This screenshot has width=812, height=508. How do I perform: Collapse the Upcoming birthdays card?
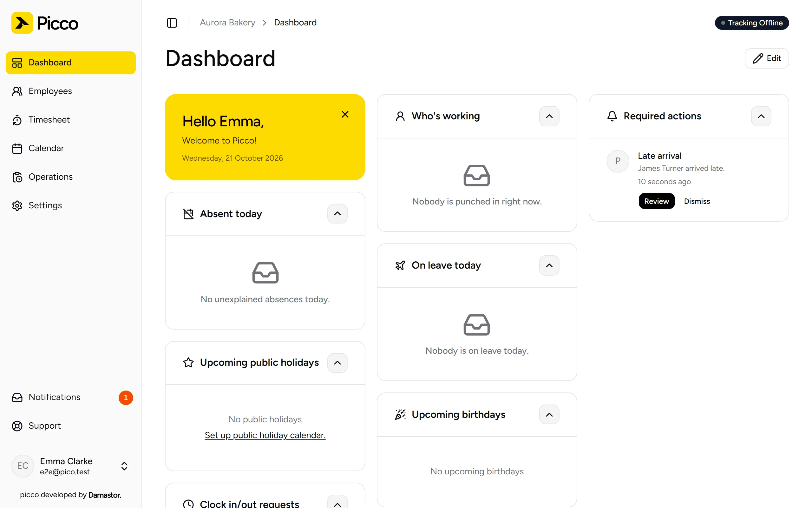(x=549, y=415)
